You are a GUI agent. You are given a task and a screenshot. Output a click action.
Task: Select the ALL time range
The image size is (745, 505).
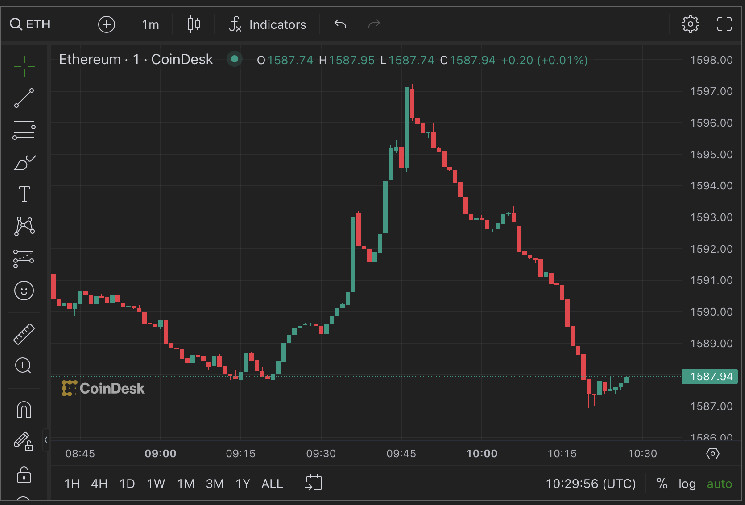pos(272,484)
